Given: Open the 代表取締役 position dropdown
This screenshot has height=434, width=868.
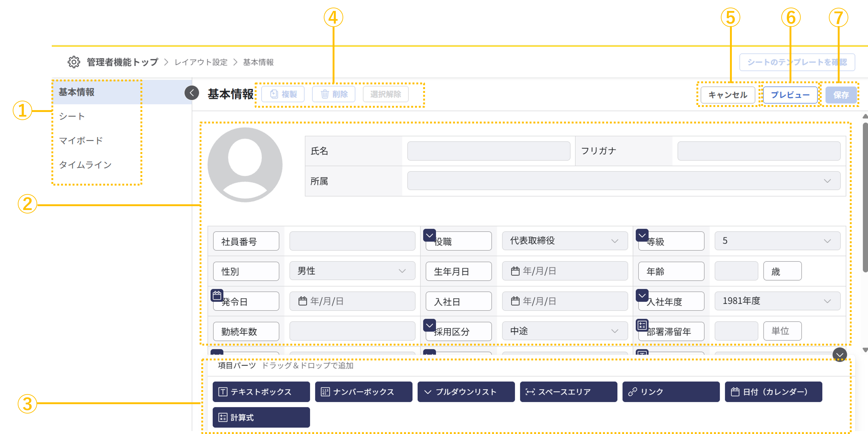Looking at the screenshot, I should (565, 241).
